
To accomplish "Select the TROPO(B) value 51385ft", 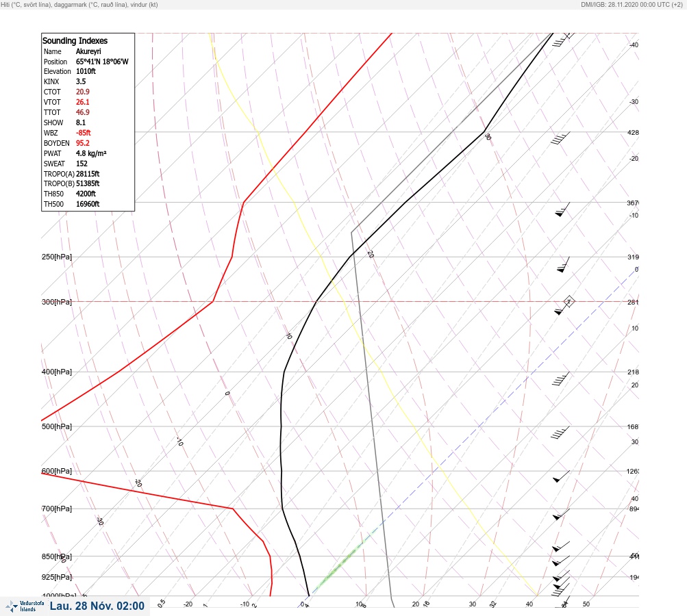I will (x=88, y=183).
